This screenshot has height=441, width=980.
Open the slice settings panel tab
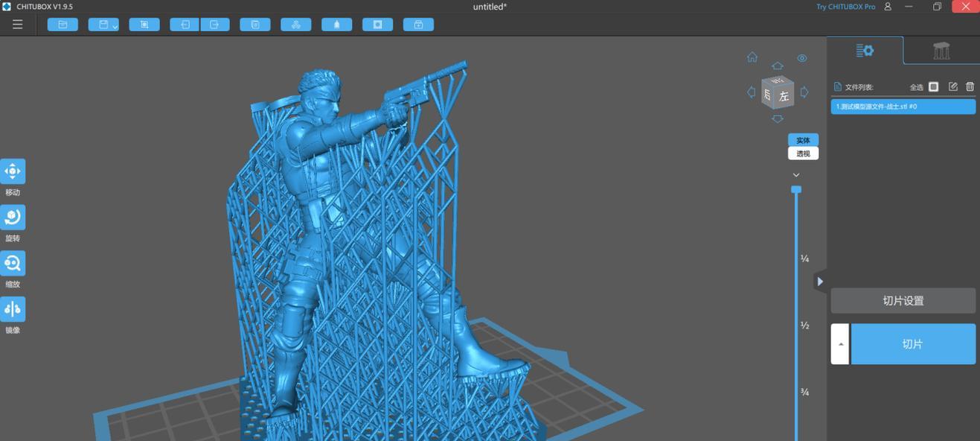point(865,51)
